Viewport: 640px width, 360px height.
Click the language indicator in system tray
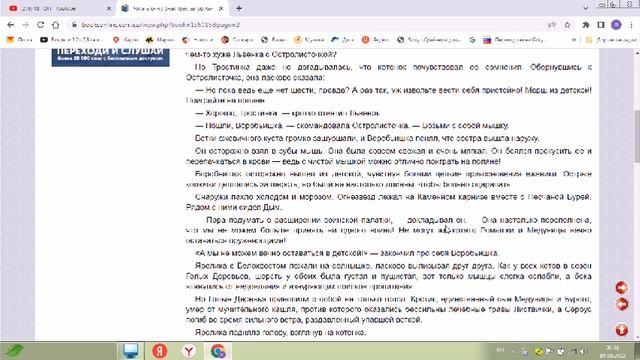pyautogui.click(x=500, y=350)
